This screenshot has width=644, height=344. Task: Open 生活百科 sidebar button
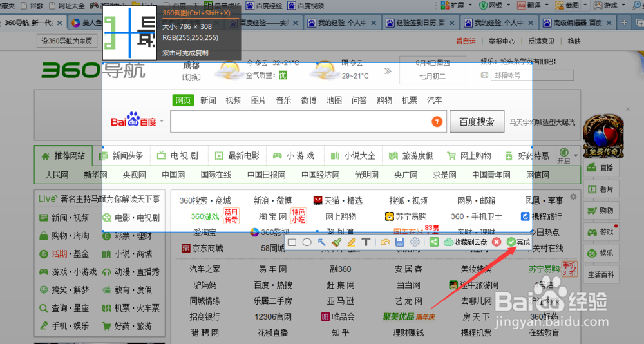(601, 274)
